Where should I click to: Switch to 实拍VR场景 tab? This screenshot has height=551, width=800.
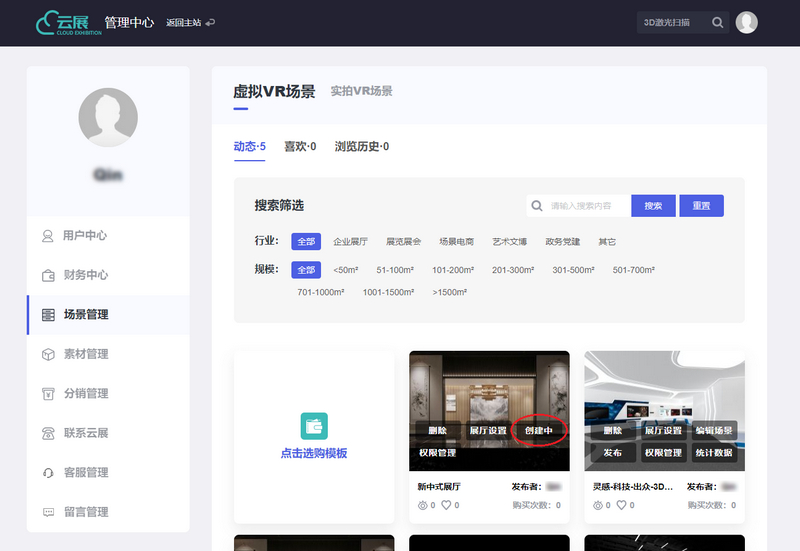(361, 91)
